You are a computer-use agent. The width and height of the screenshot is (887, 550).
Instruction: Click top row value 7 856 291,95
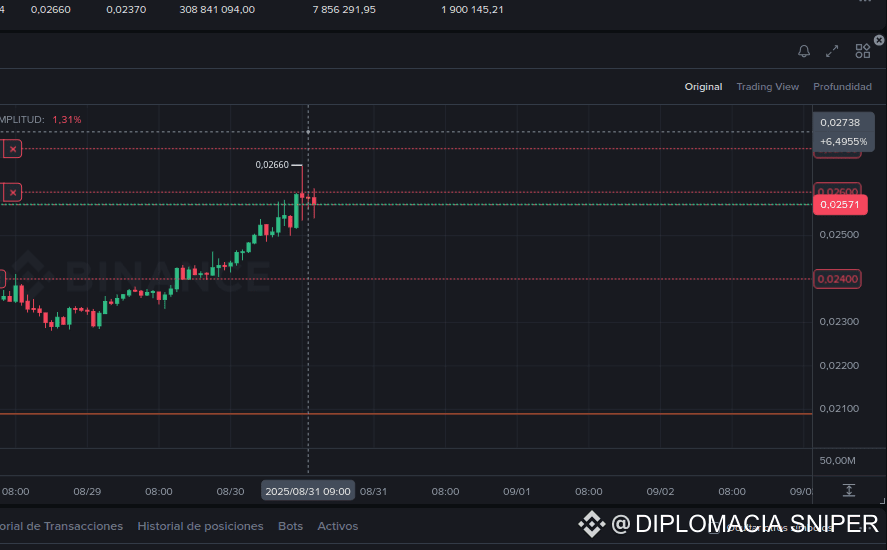coord(344,10)
